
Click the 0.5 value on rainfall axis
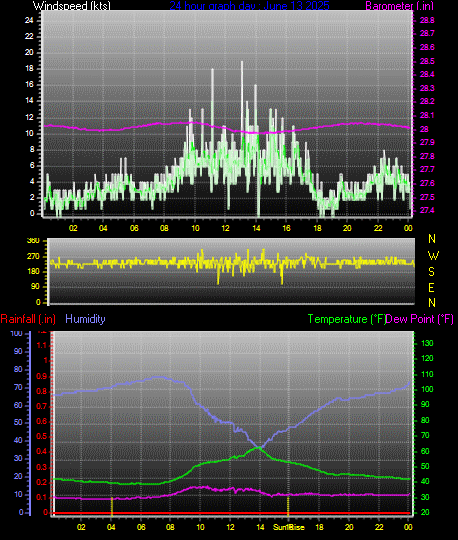pos(42,437)
